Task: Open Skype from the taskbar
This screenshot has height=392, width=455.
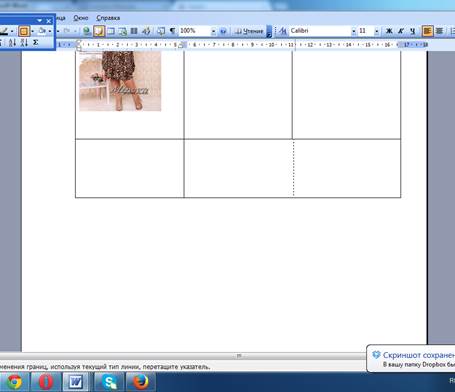Action: point(109,382)
